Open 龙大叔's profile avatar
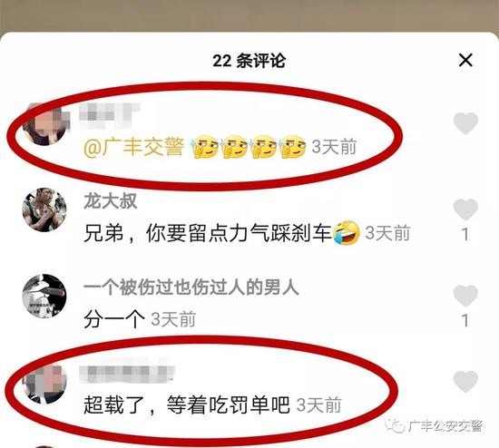499x448 pixels. [44, 209]
